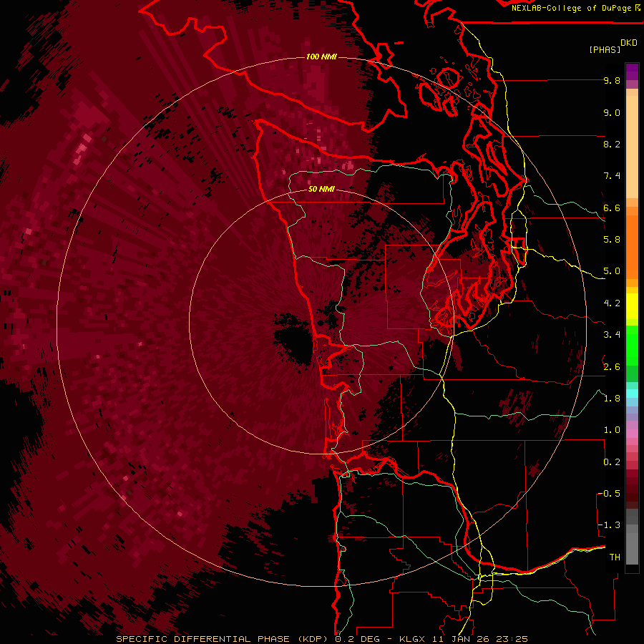Click the bright green color bar segment
Image resolution: width=644 pixels, height=644 pixels.
click(632, 346)
